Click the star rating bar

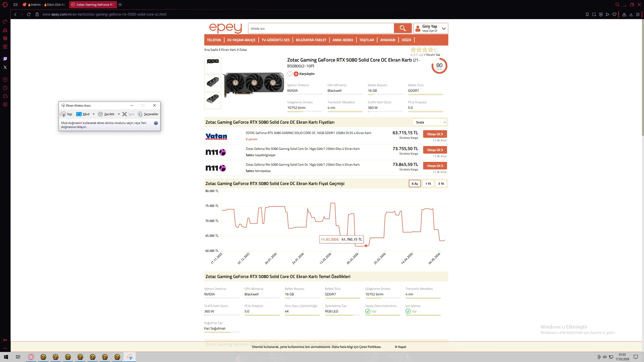point(425,50)
